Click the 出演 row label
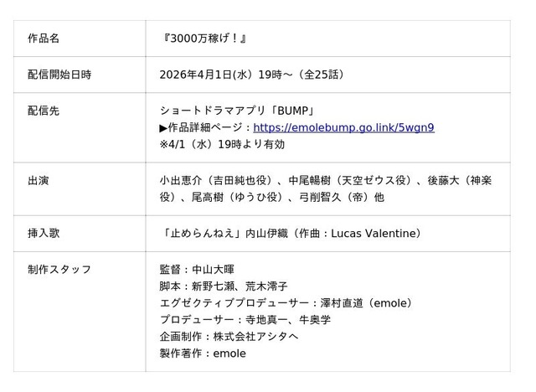Image resolution: width=536 pixels, height=392 pixels. [x=39, y=180]
